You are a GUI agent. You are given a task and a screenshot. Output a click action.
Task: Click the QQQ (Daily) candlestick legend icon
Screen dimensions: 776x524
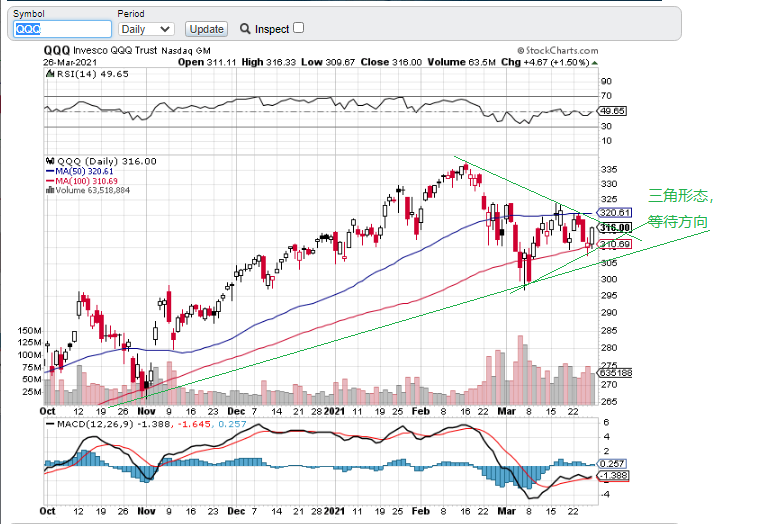(50, 161)
